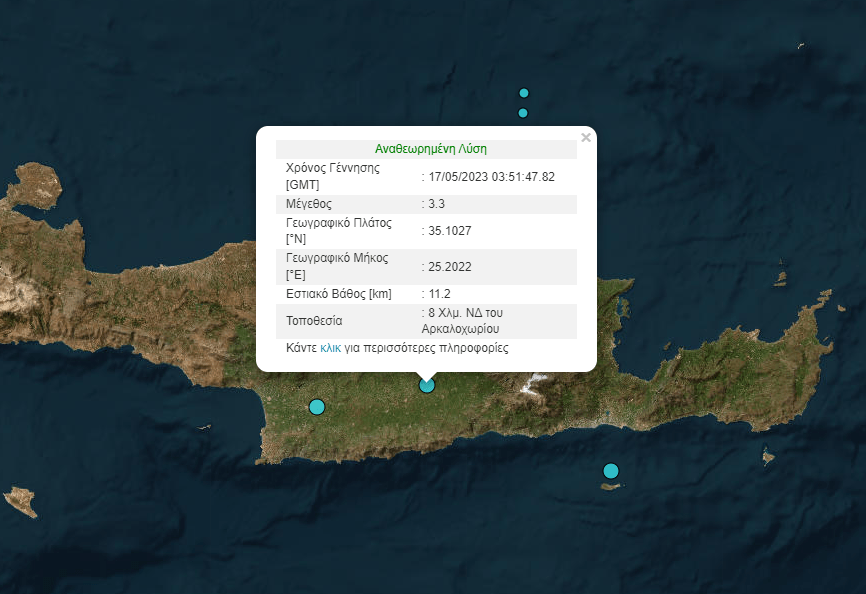Select the earthquake marker left of the popup tip
866x594 pixels.
point(317,406)
